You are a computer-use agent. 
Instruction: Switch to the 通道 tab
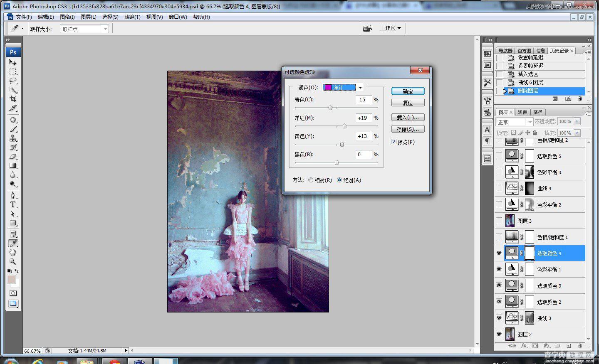coord(522,112)
